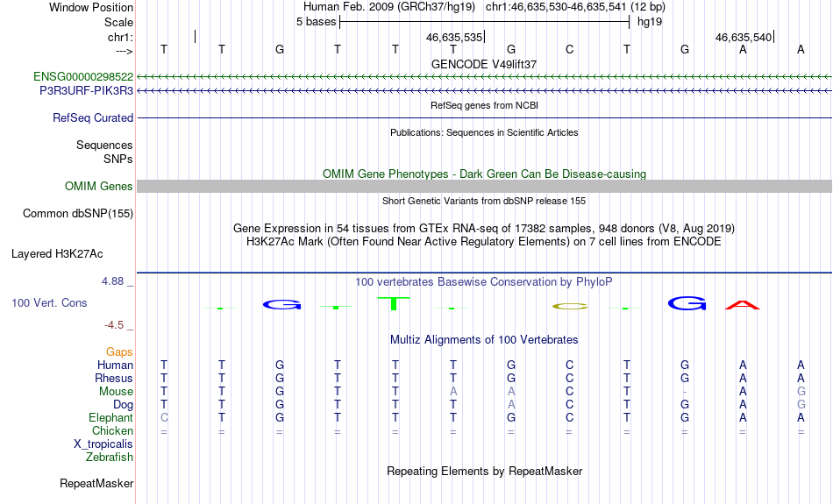Click the Scale track label
This screenshot has width=833, height=504.
tap(118, 22)
